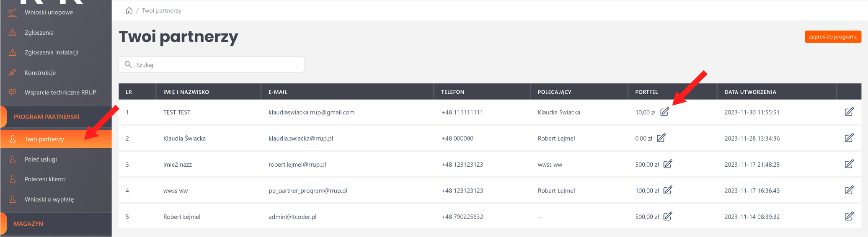Screen dimensions: 868x237
Task: Open the Wnioski o wypłatę page
Action: [49, 200]
